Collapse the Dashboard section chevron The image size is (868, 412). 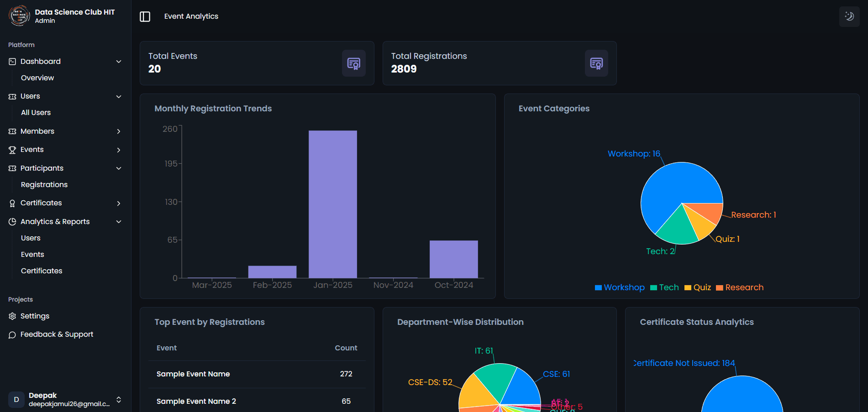[119, 61]
